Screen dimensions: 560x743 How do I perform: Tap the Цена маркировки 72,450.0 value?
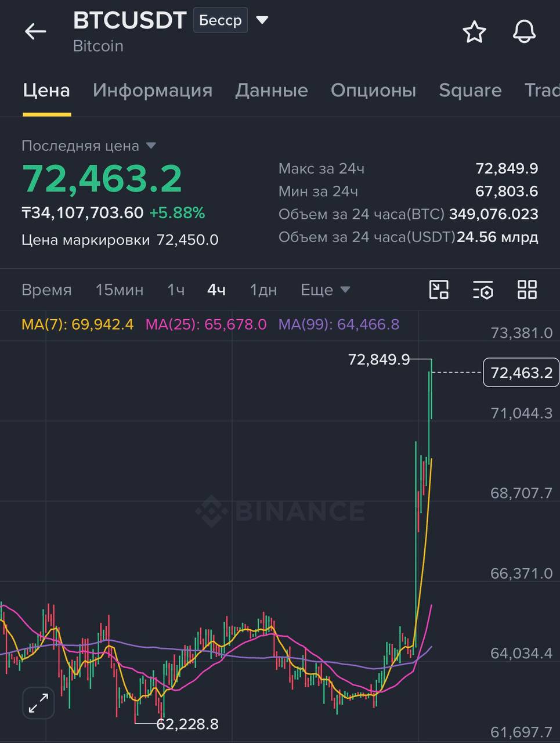coord(187,240)
